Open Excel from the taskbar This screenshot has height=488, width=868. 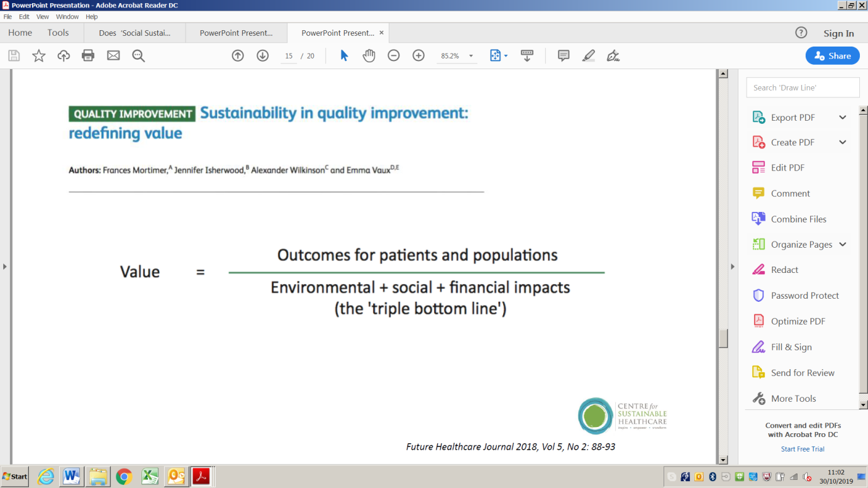tap(150, 477)
